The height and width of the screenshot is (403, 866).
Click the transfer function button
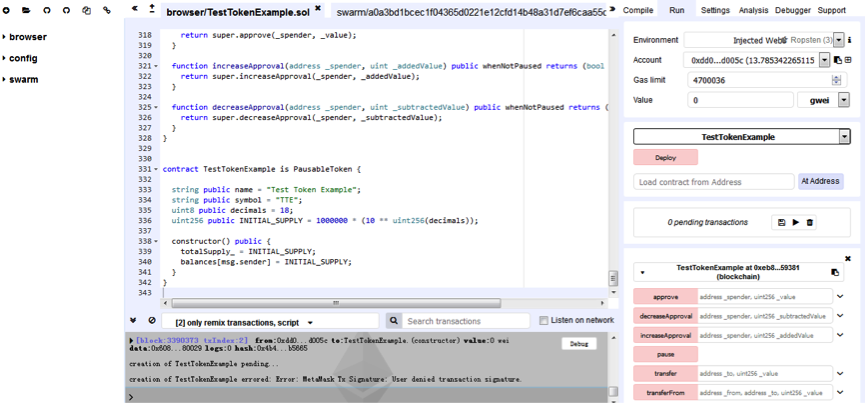(666, 374)
